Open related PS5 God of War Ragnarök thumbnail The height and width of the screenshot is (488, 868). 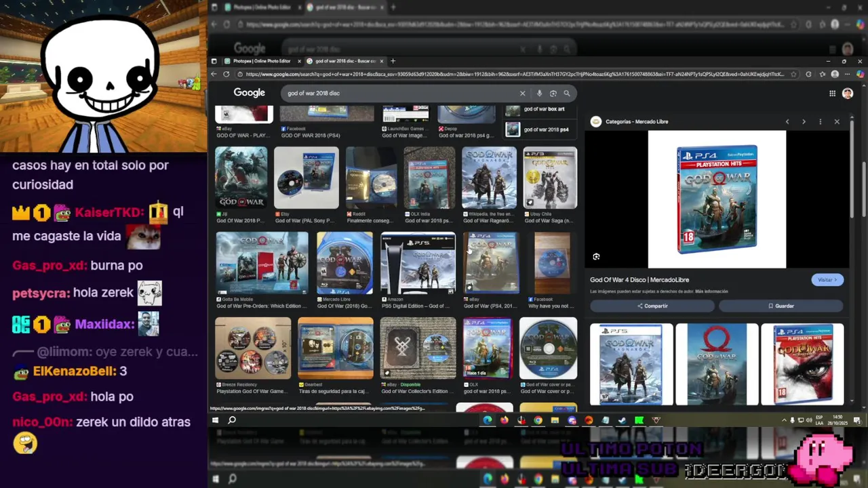pos(631,365)
